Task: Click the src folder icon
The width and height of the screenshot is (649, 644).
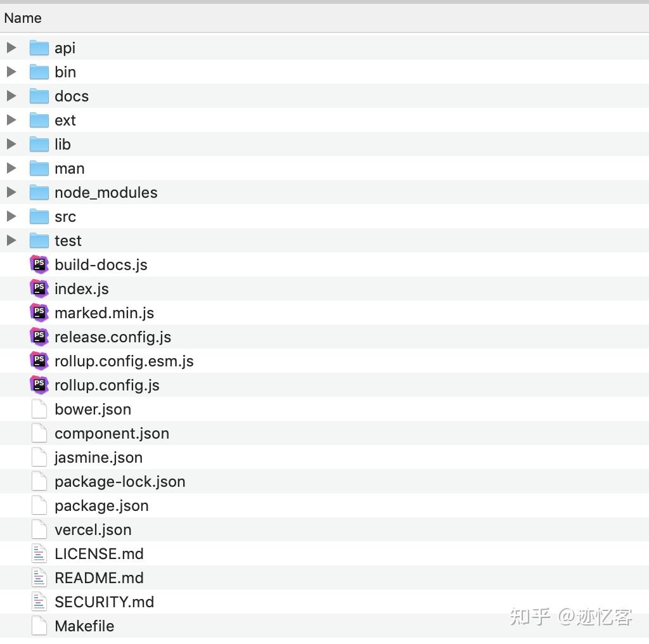Action: pos(39,216)
